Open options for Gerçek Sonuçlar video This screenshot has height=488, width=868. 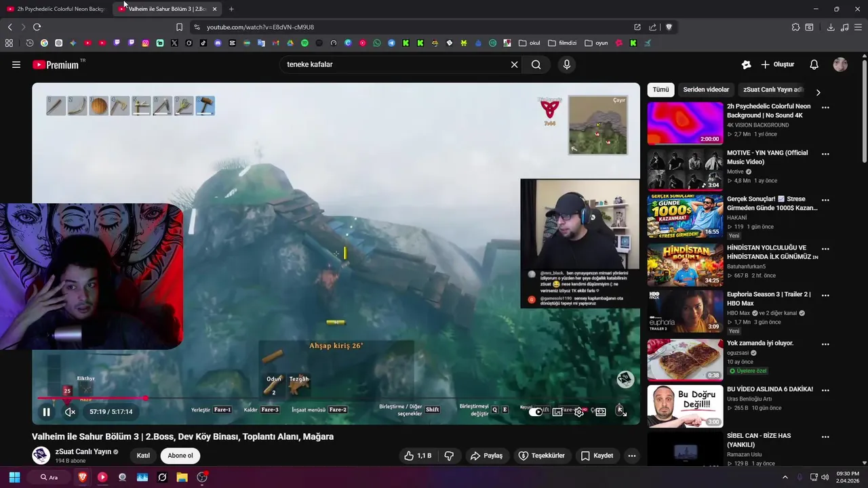pyautogui.click(x=825, y=200)
